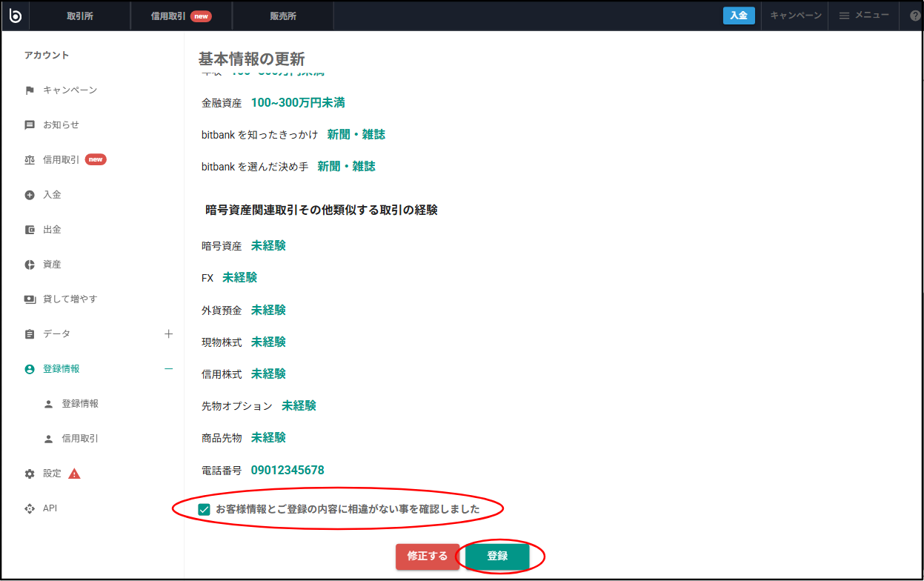Viewport: 924px width, 581px height.
Task: Click the help question mark icon
Action: (x=915, y=16)
